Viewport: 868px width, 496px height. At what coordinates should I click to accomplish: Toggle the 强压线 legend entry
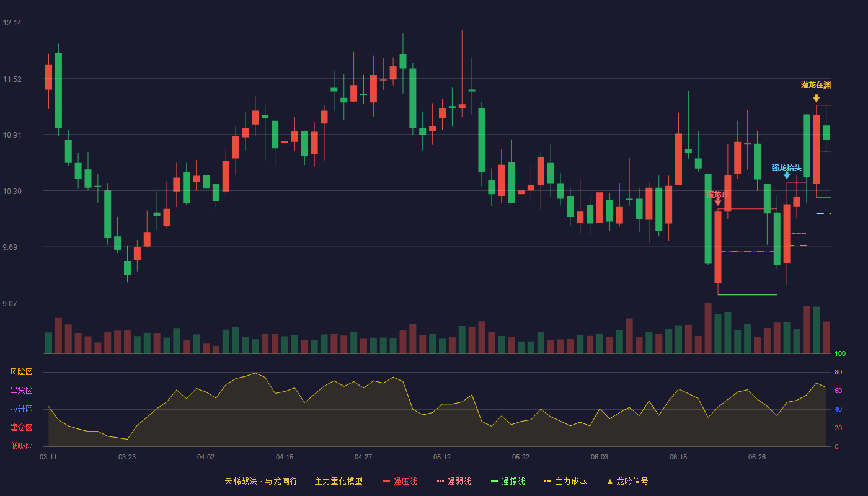pos(400,481)
